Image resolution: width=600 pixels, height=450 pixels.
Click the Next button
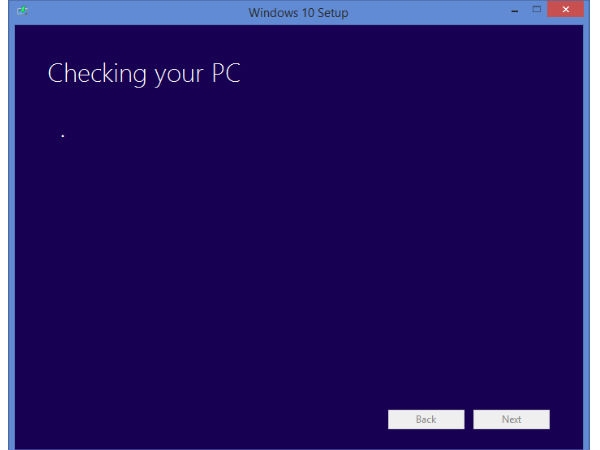tap(511, 419)
